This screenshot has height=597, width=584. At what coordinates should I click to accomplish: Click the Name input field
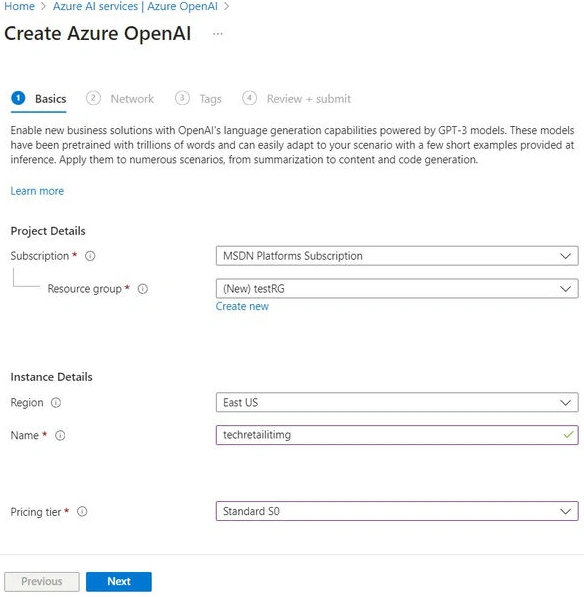pos(397,435)
